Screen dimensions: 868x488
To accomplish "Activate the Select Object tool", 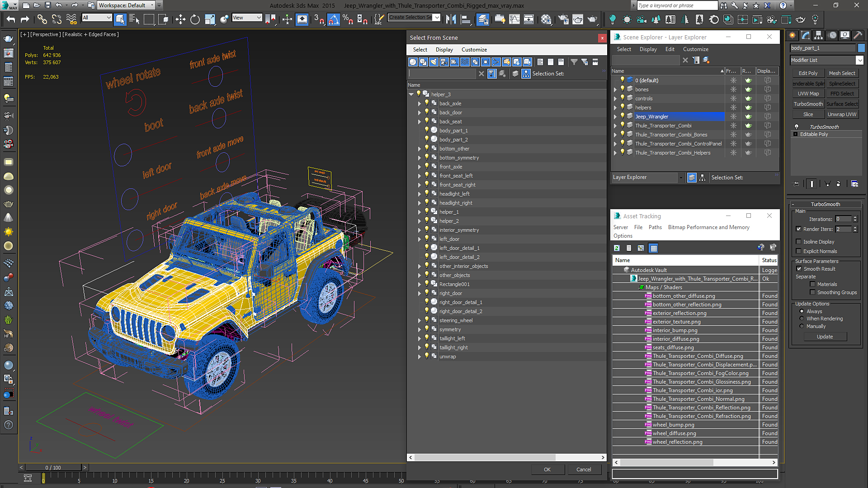I will pyautogui.click(x=120, y=19).
